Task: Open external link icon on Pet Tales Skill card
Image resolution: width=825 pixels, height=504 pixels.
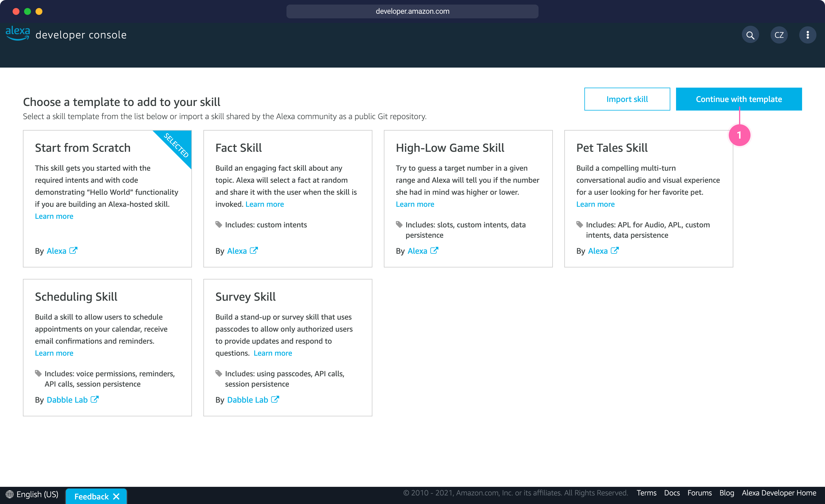Action: (615, 250)
